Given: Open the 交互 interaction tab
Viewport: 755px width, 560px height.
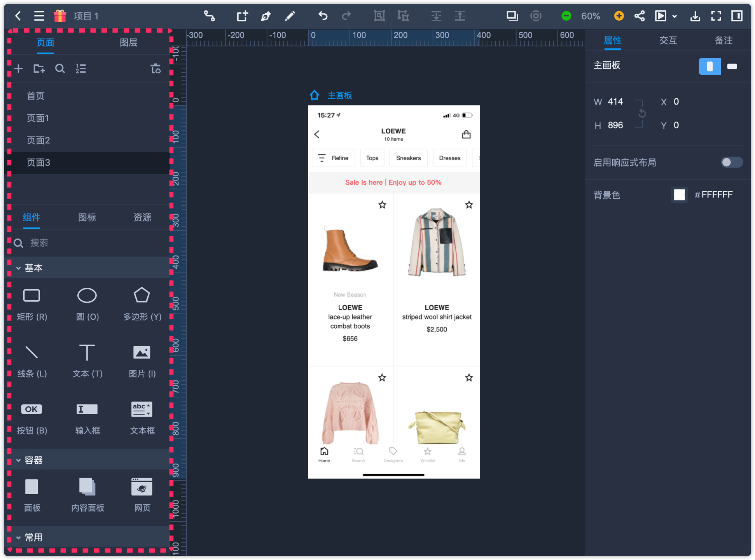Looking at the screenshot, I should pos(668,40).
